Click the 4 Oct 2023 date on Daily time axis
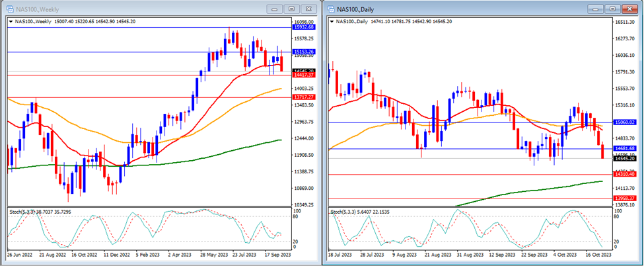The width and height of the screenshot is (644, 266). (x=565, y=255)
